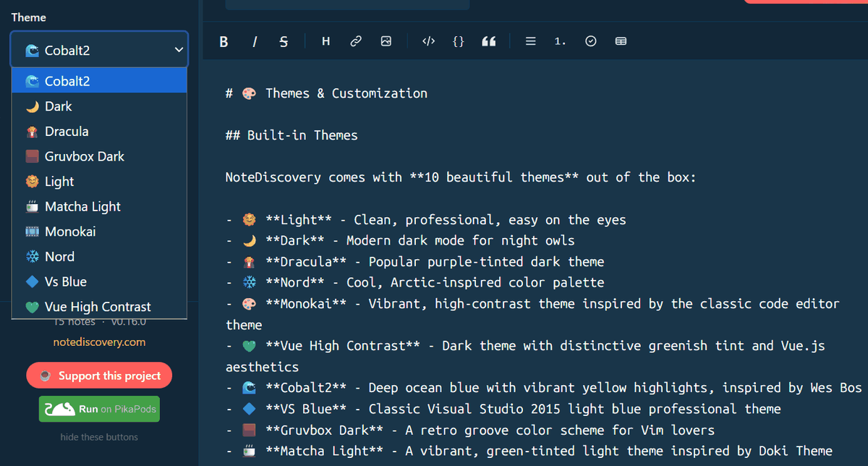The width and height of the screenshot is (868, 466).
Task: Insert a table using the table icon
Action: click(621, 42)
